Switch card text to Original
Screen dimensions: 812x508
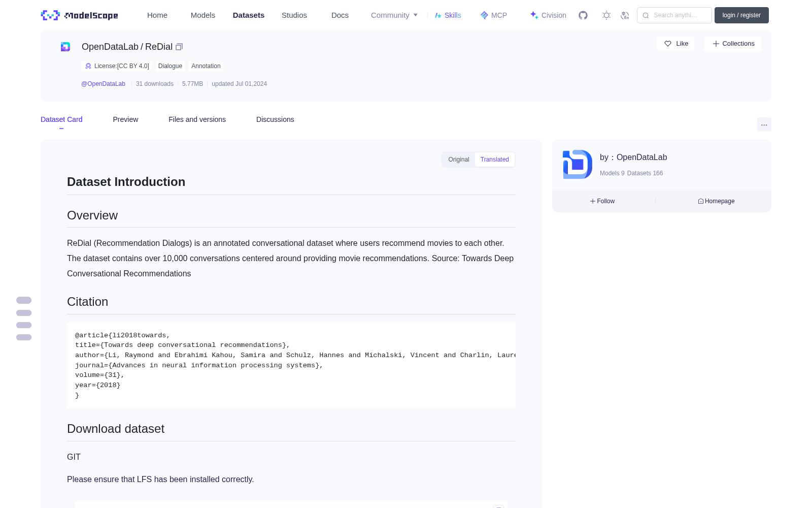pos(459,160)
